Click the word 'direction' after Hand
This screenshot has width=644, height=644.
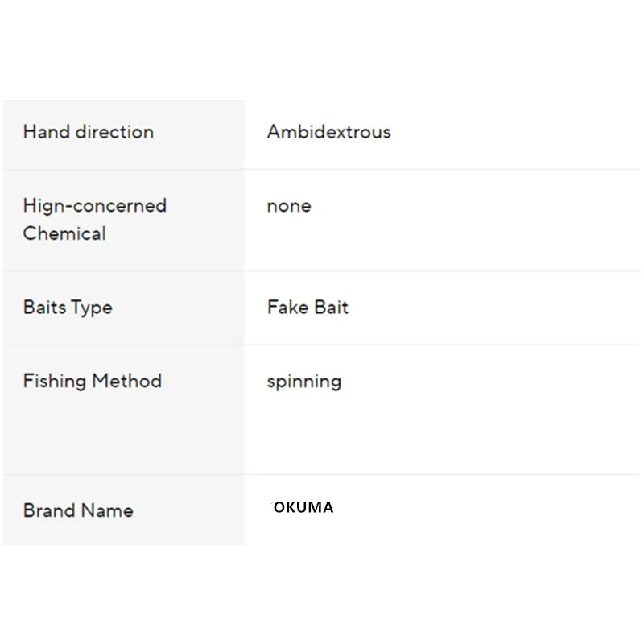pyautogui.click(x=114, y=132)
